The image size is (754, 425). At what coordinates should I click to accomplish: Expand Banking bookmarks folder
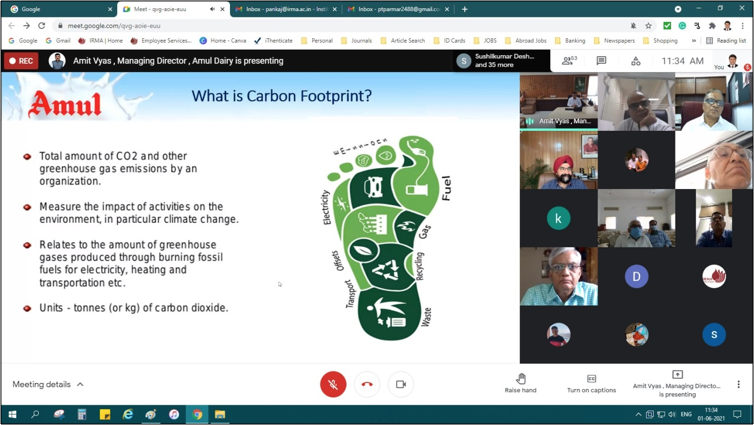pyautogui.click(x=570, y=40)
